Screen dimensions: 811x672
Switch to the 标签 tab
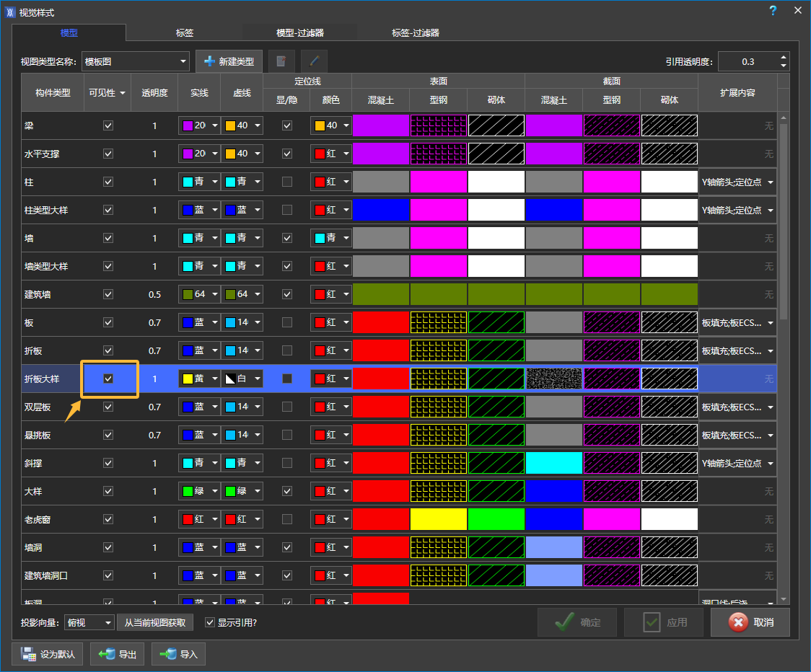pos(184,32)
